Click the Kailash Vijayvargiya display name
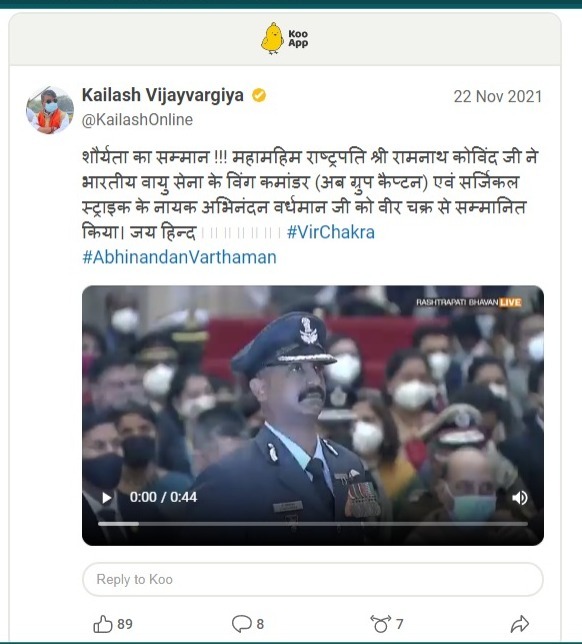 (x=163, y=95)
